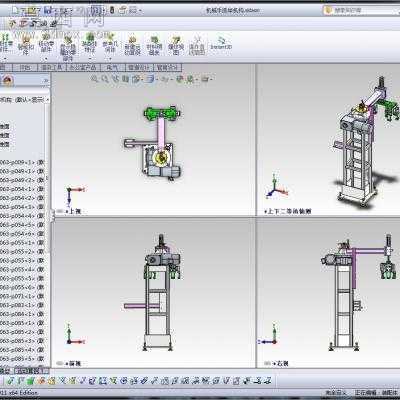Insert a Bill of Materials (材料明细表)
The image size is (400, 400).
[x=154, y=45]
